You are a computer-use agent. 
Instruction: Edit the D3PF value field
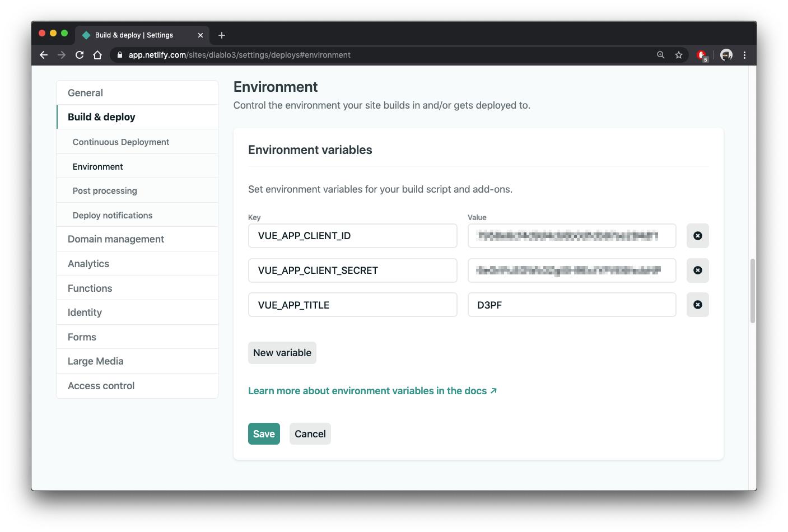(x=572, y=305)
